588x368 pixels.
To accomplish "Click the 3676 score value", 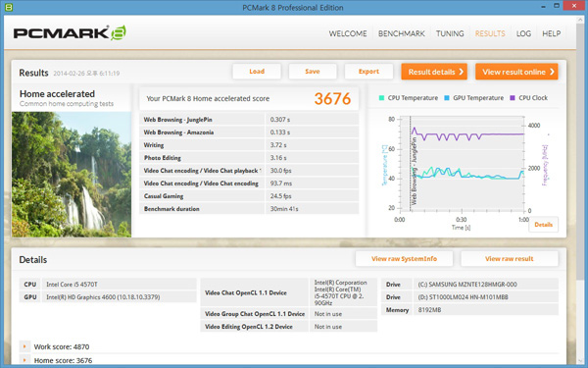I will click(x=332, y=99).
